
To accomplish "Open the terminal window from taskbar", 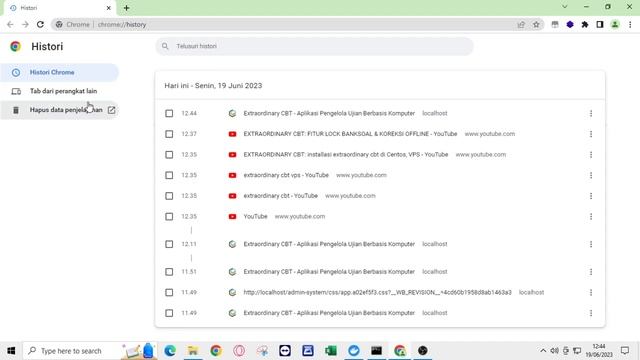I will (376, 351).
